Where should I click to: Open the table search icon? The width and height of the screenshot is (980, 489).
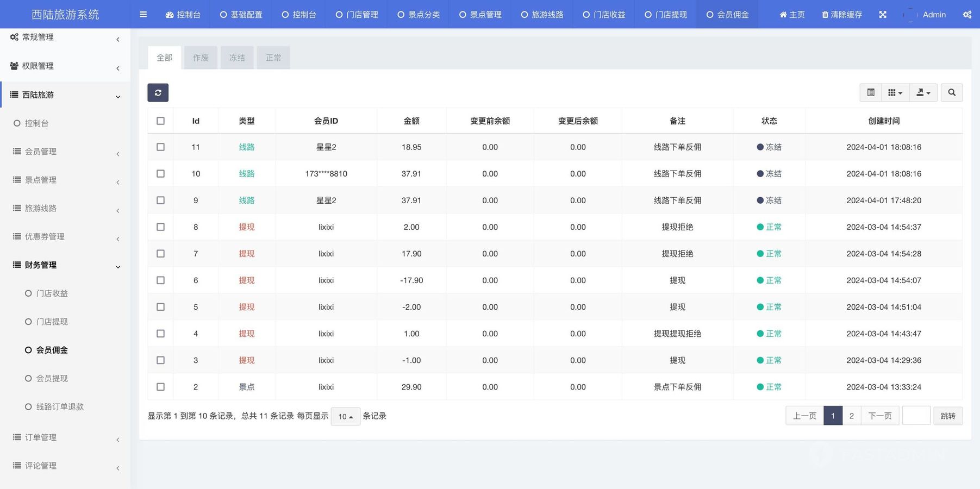point(951,93)
